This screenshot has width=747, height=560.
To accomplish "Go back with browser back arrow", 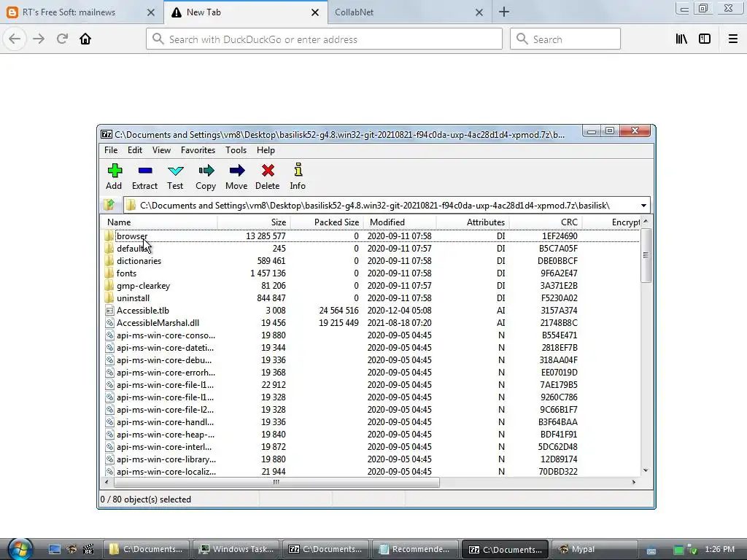I will [x=15, y=39].
